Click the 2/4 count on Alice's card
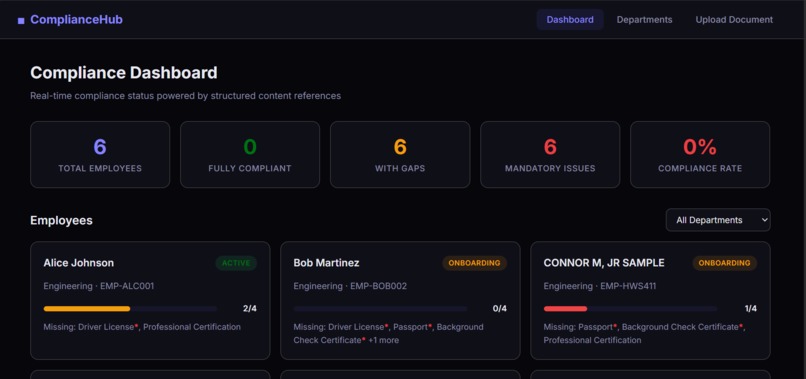806x379 pixels. 250,309
